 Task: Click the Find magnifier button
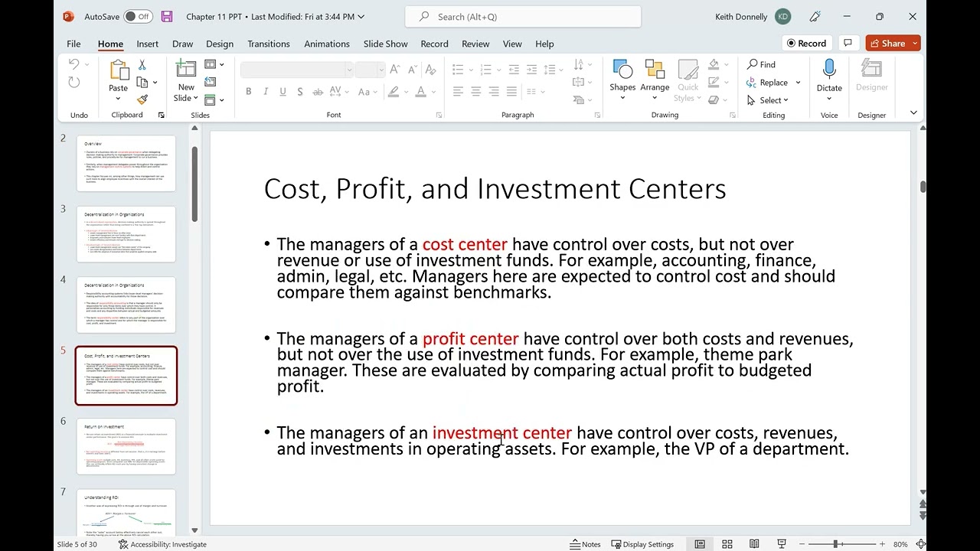click(762, 64)
